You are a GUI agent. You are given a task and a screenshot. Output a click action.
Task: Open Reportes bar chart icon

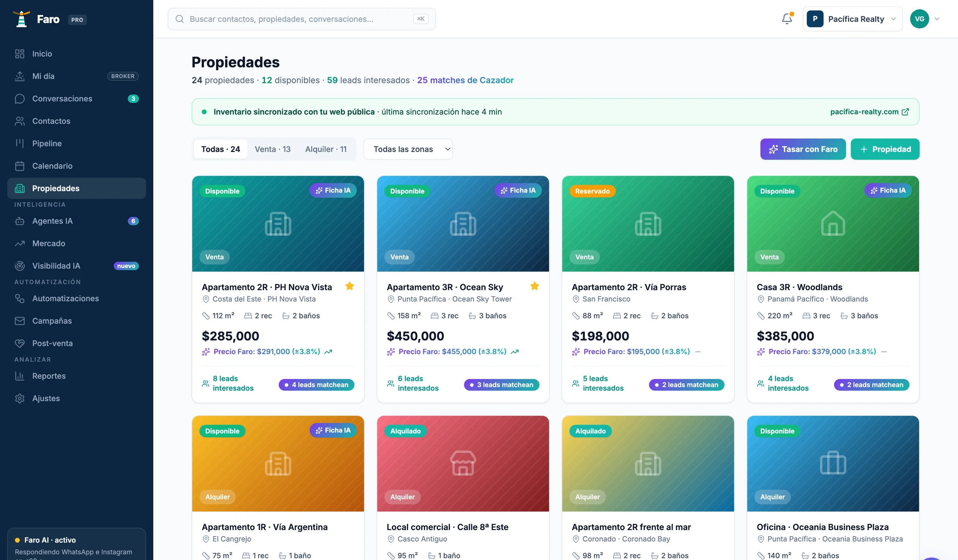[20, 376]
